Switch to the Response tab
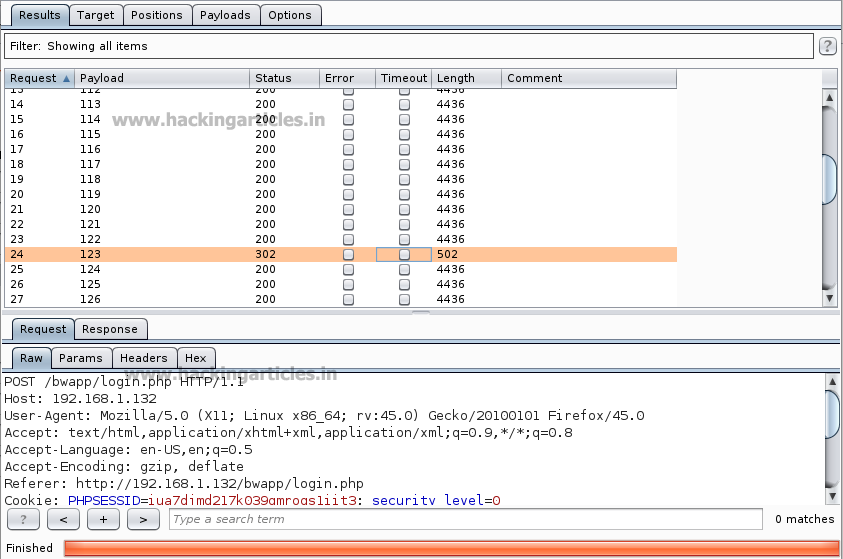Viewport: 843px width, 559px height. tap(110, 329)
